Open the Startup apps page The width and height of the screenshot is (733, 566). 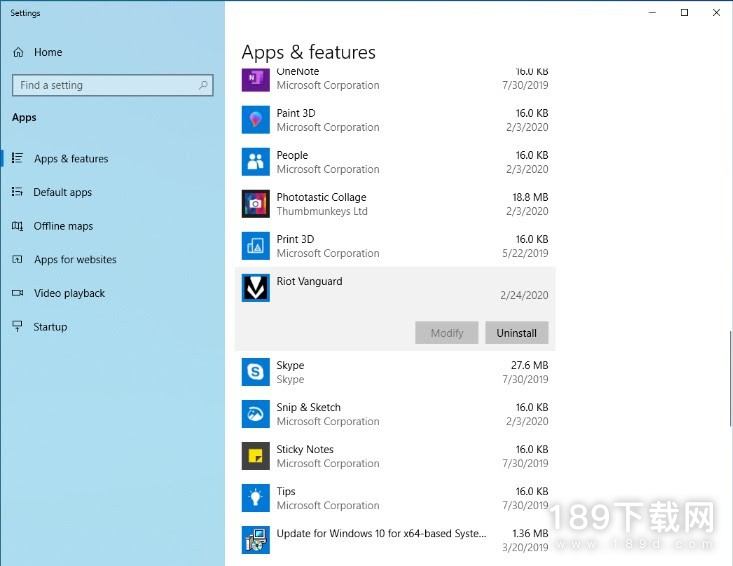[x=50, y=327]
